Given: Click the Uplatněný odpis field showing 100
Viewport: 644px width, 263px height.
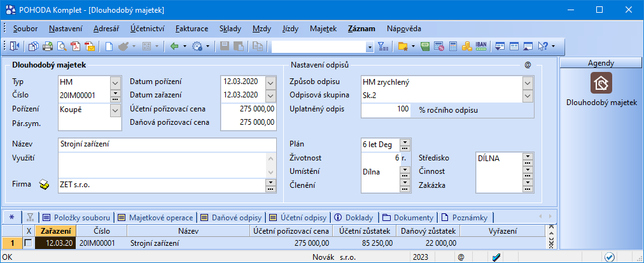Looking at the screenshot, I should 386,110.
